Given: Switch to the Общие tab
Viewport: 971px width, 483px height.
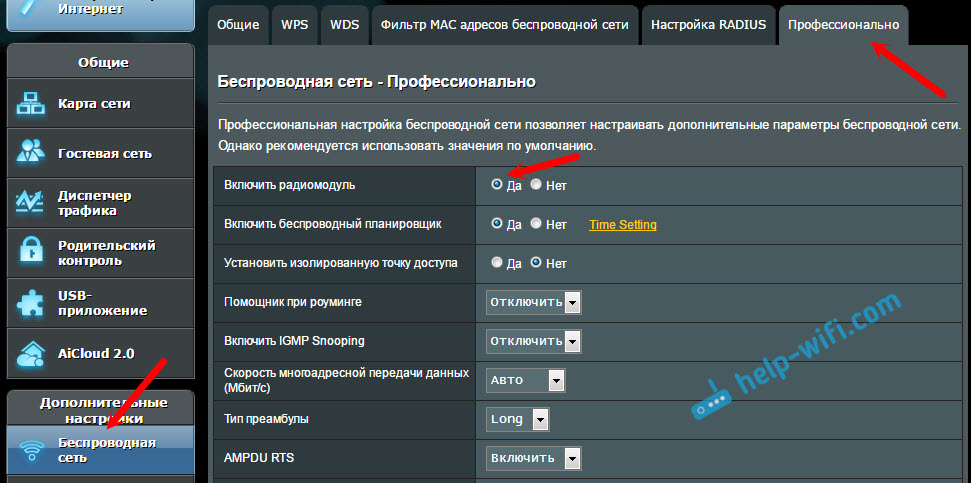Looking at the screenshot, I should (x=238, y=25).
